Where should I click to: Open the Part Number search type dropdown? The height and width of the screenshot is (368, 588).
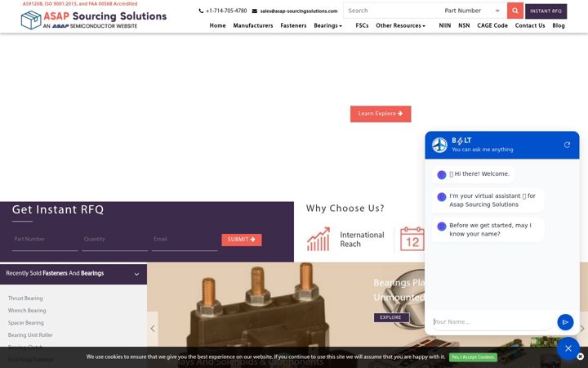click(472, 11)
